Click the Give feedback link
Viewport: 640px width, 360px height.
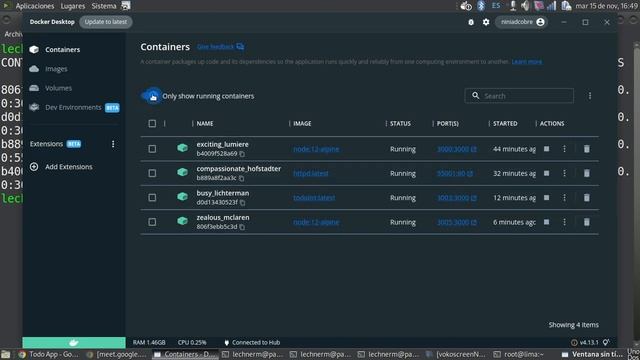tap(220, 47)
